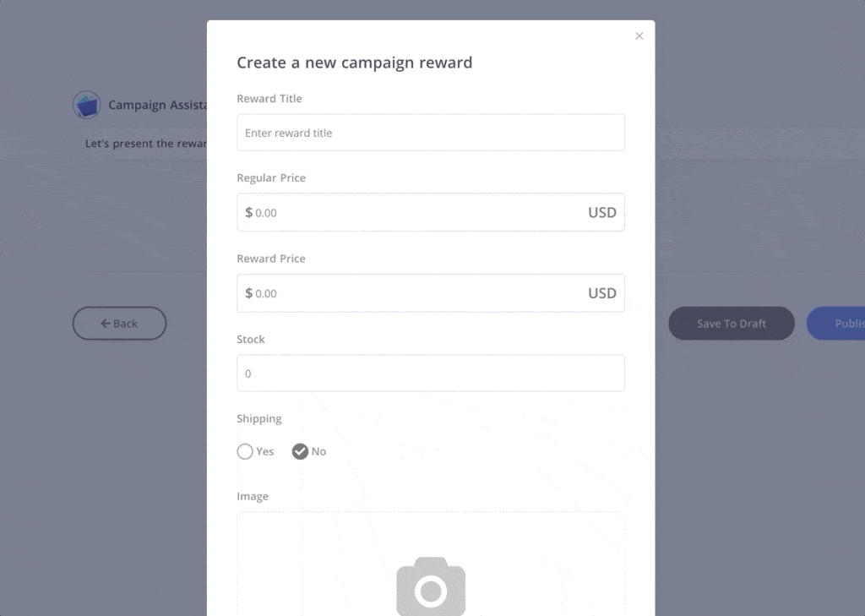
Task: Close the campaign reward dialog
Action: 639,35
